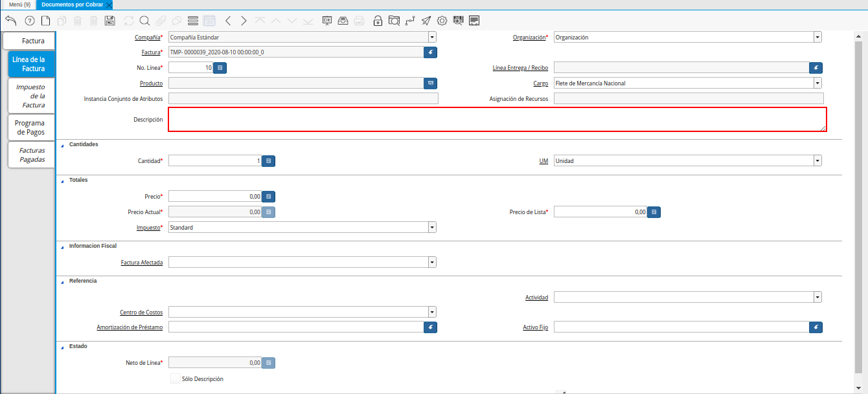Click the last toolbar certificate icon

pyautogui.click(x=475, y=21)
